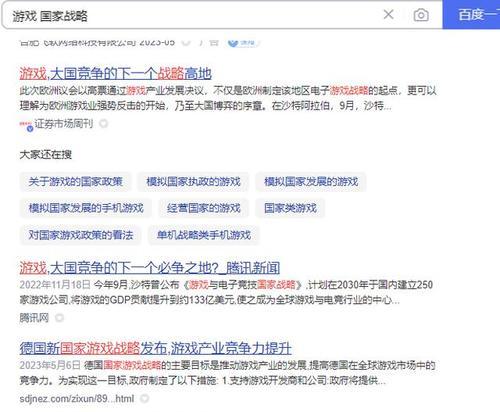Click the round icon next to 腾讯网
The height and width of the screenshot is (412, 500).
coord(59,318)
